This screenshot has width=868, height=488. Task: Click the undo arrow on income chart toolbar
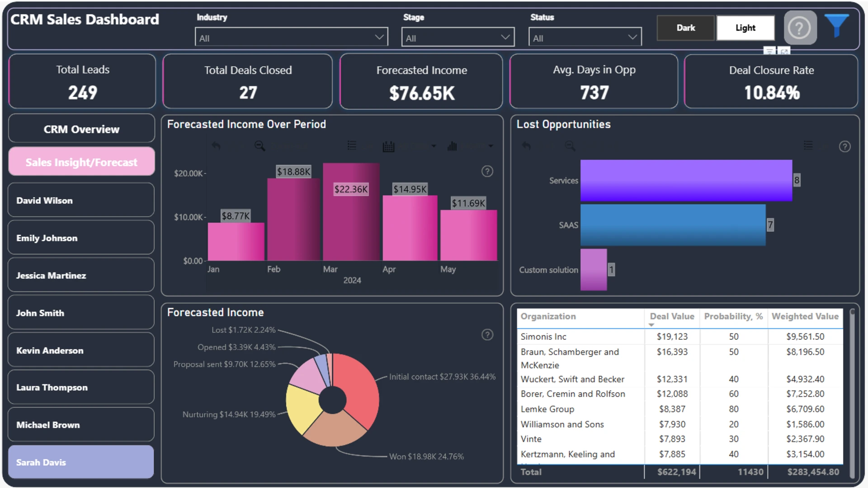(x=216, y=146)
